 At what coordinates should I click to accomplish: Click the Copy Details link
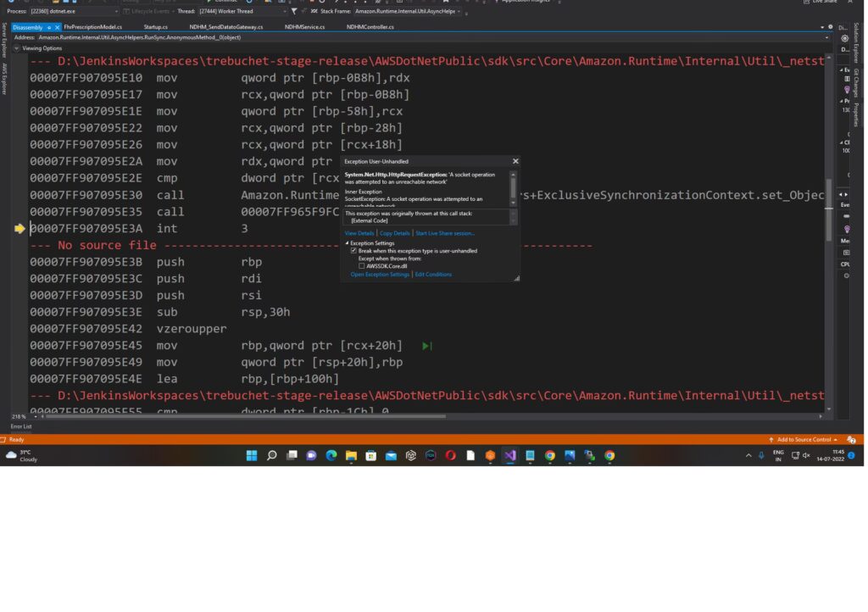(x=395, y=233)
